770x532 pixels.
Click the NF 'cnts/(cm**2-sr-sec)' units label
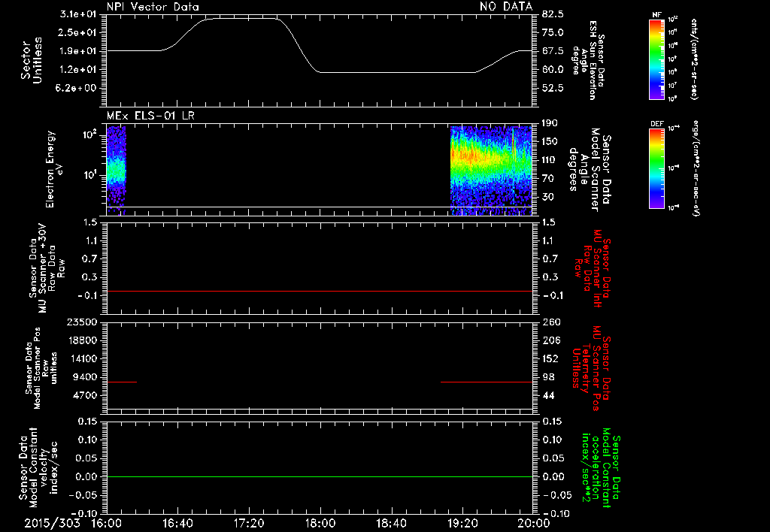(694, 59)
